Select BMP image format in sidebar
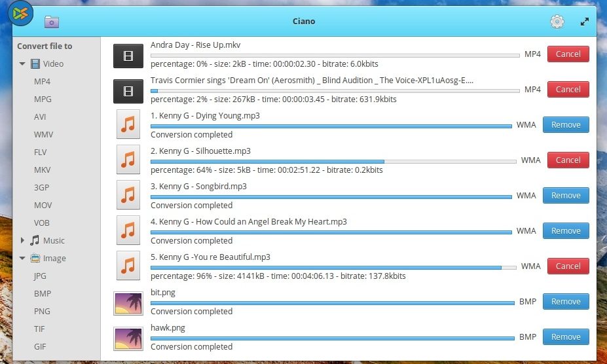Screen dimensions: 607x364 (x=42, y=293)
